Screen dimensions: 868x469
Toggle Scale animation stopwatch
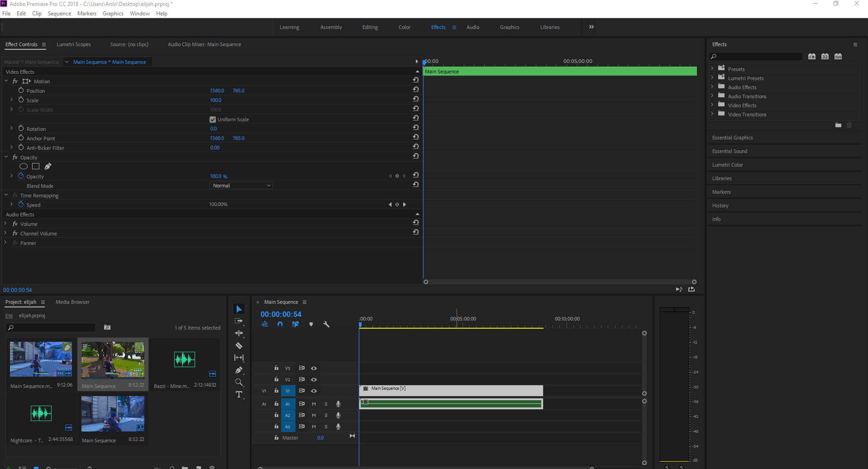click(x=21, y=100)
